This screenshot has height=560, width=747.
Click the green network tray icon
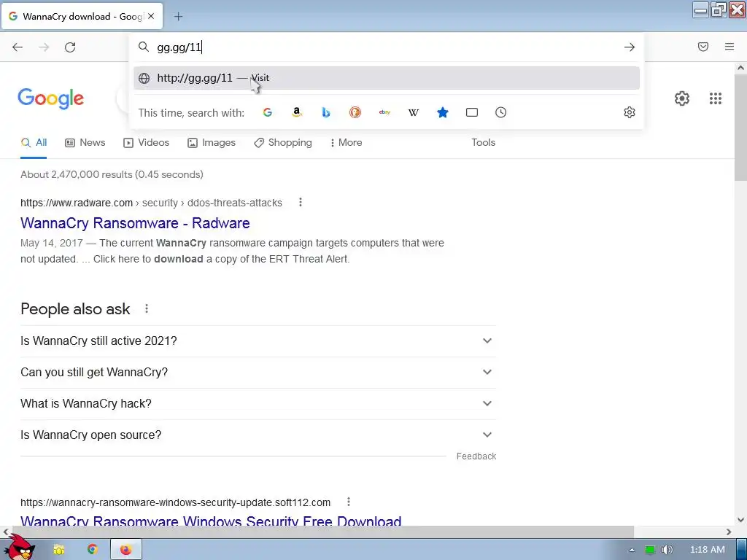pyautogui.click(x=650, y=550)
